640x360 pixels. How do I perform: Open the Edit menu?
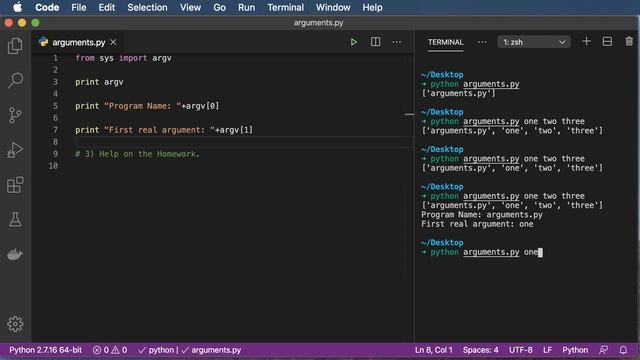(x=107, y=7)
